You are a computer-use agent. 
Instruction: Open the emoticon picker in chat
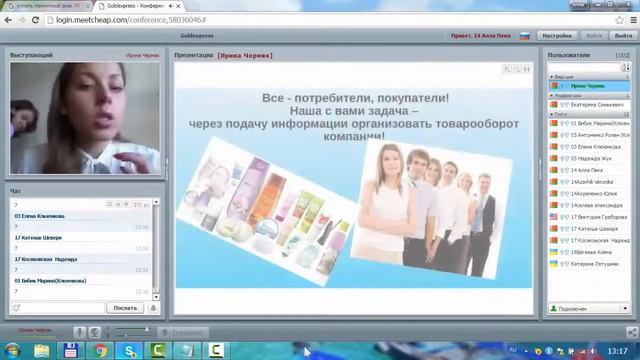(x=16, y=308)
